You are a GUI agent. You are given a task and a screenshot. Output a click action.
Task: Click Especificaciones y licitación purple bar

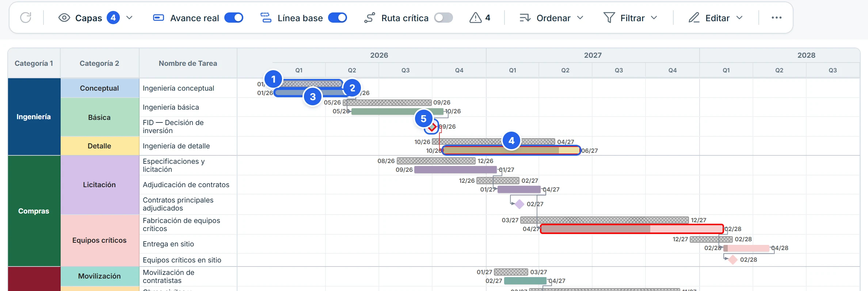pos(456,170)
